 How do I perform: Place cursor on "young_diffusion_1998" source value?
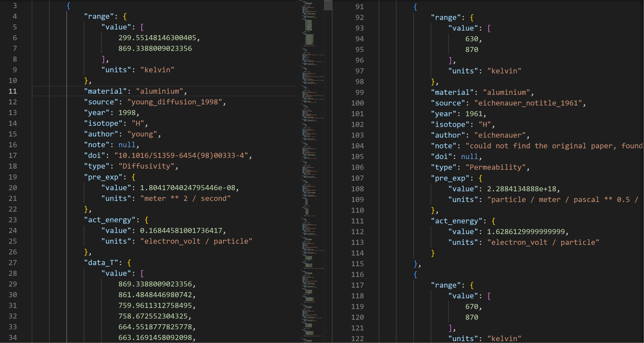coord(175,102)
